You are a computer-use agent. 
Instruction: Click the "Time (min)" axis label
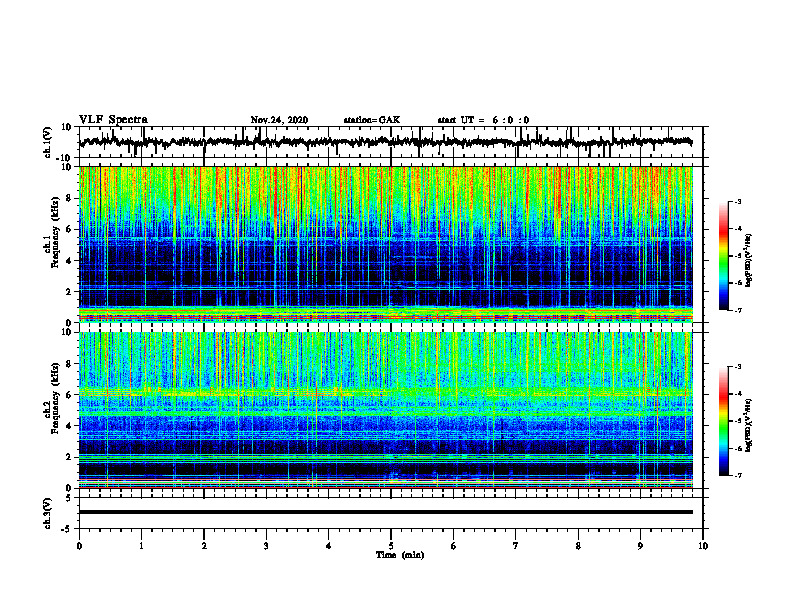(400, 555)
